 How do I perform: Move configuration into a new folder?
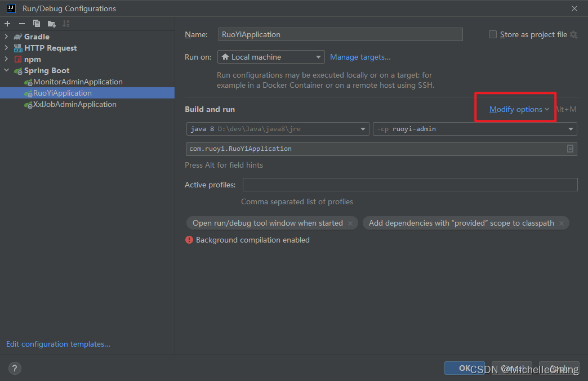tap(51, 24)
